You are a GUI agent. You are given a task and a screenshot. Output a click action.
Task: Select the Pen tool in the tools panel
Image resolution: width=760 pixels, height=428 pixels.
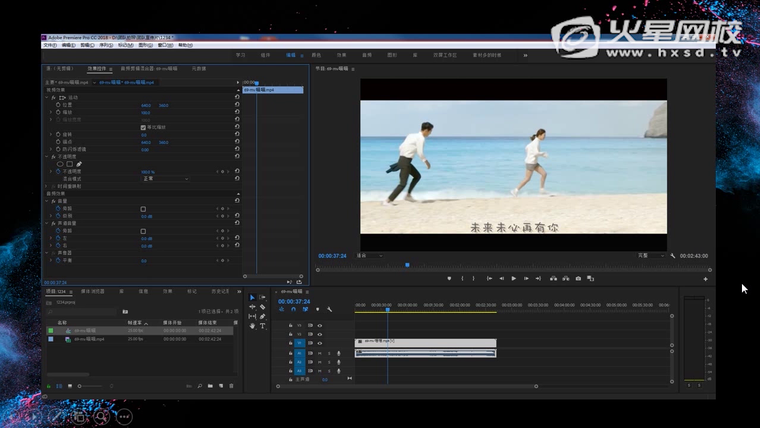pos(262,317)
